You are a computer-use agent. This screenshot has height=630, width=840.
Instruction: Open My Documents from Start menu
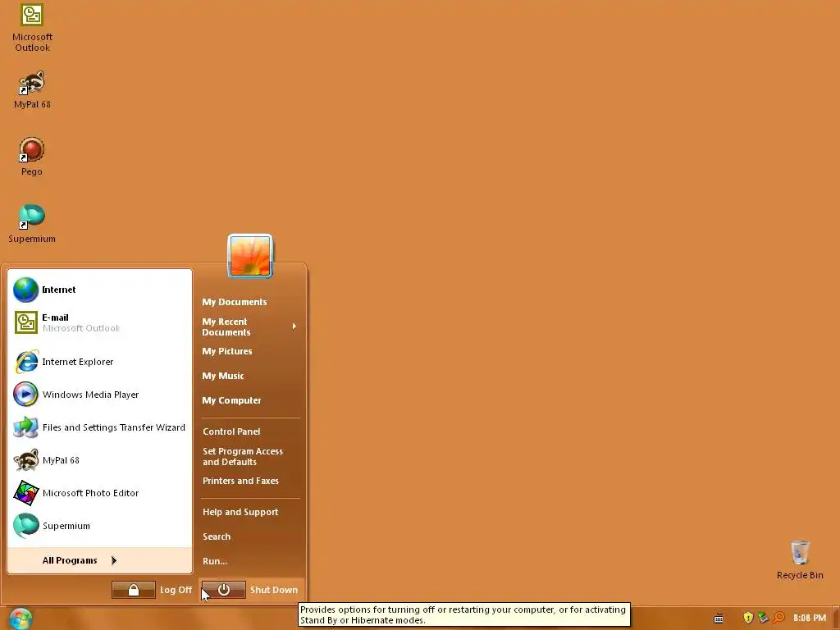pyautogui.click(x=234, y=302)
